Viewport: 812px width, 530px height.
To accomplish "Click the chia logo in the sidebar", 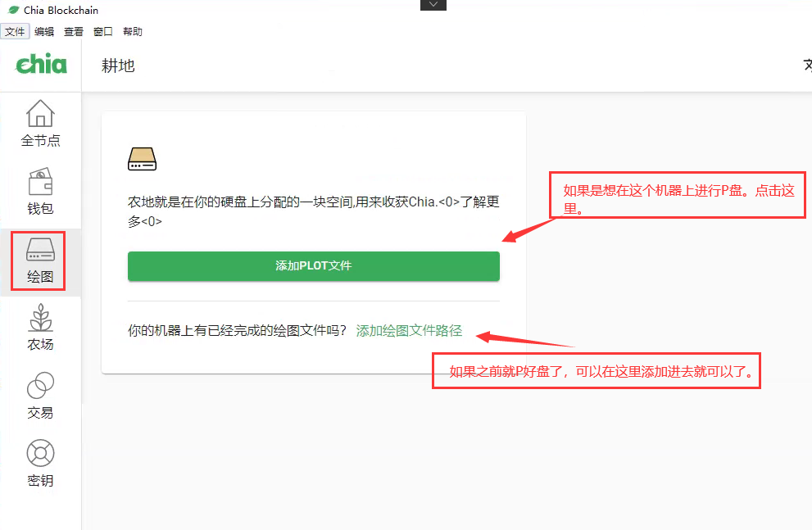I will 39,65.
